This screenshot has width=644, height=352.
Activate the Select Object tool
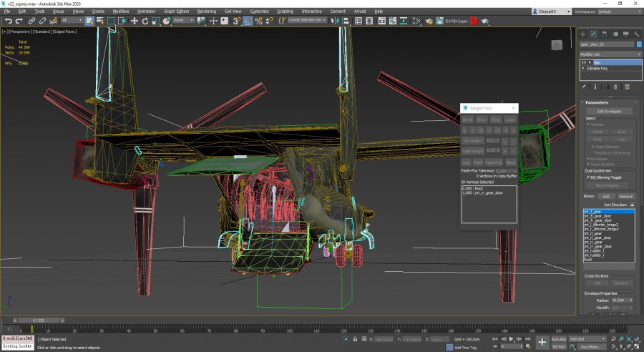pyautogui.click(x=89, y=21)
